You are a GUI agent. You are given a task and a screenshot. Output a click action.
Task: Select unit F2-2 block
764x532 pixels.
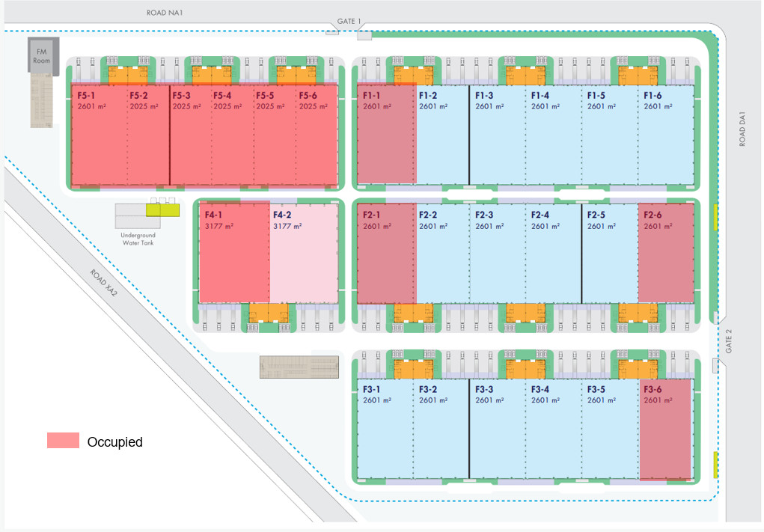442,254
